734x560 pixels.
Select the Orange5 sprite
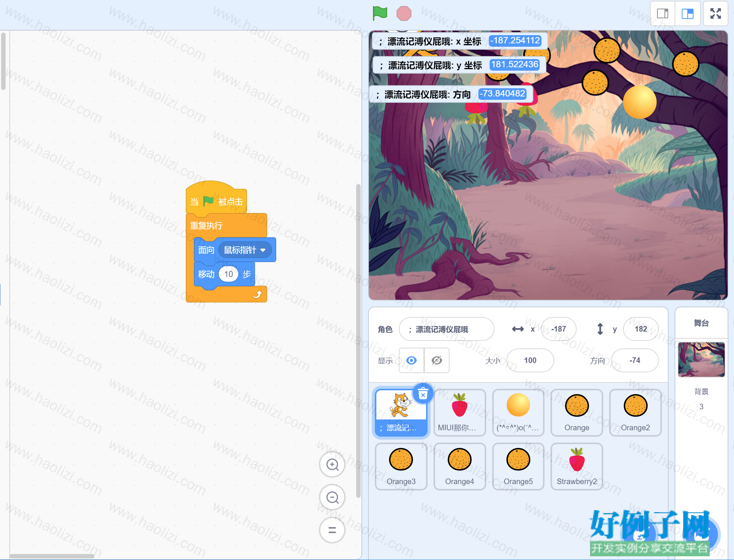point(518,467)
